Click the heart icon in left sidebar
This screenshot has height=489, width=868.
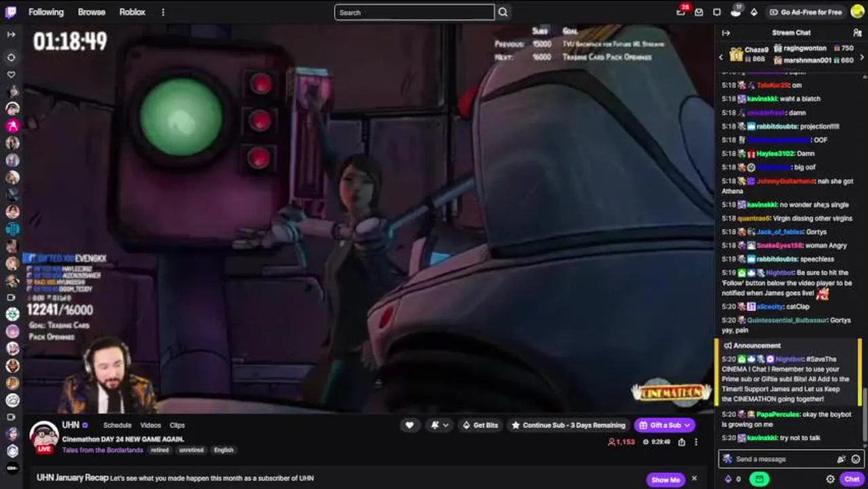pyautogui.click(x=11, y=75)
